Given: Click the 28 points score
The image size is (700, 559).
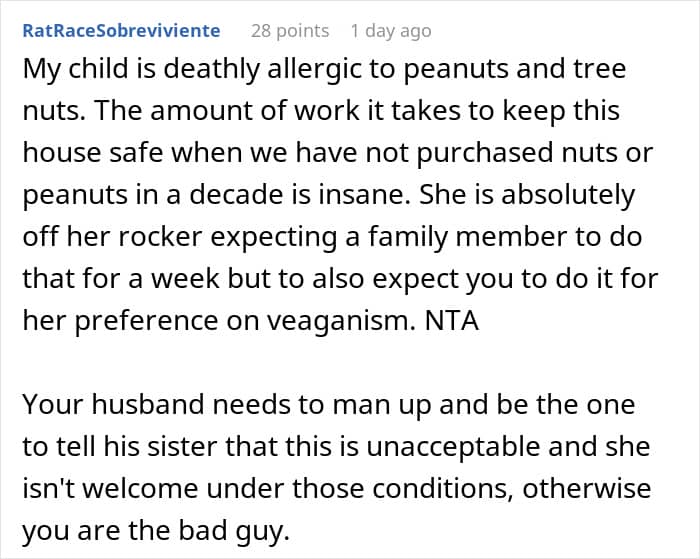Looking at the screenshot, I should coord(290,30).
